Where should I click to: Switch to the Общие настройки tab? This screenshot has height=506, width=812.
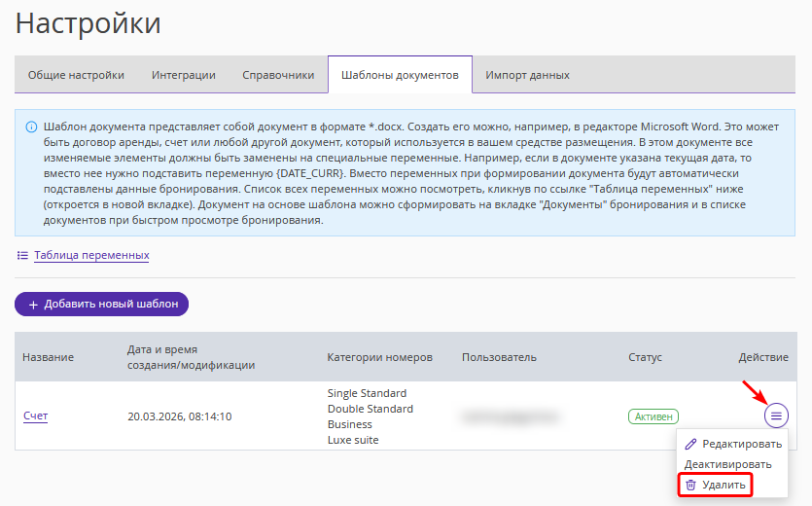point(76,75)
